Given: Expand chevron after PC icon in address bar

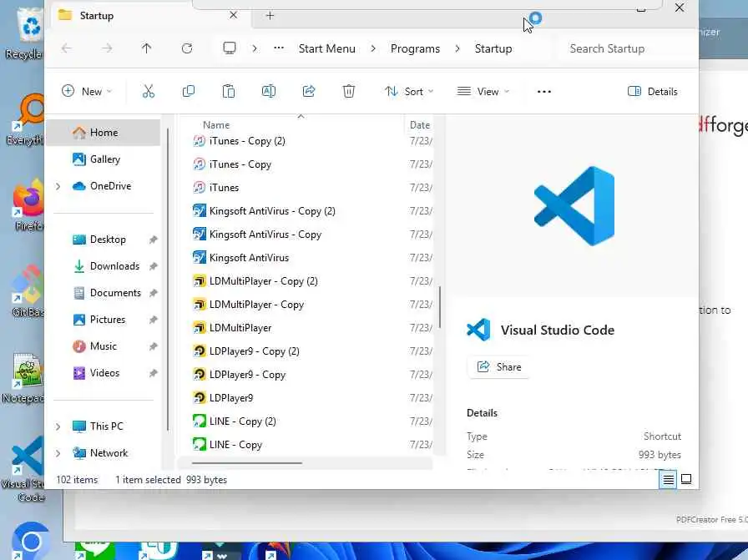Looking at the screenshot, I should pos(255,48).
